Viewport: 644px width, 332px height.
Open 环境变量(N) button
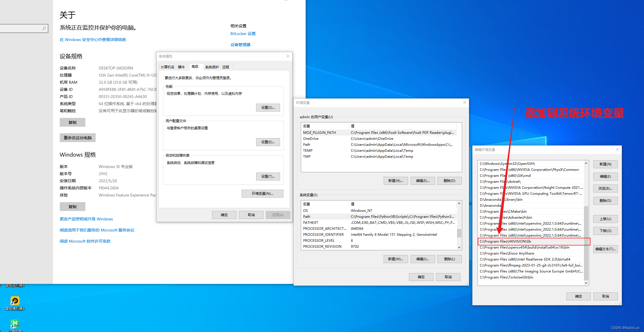click(x=262, y=194)
